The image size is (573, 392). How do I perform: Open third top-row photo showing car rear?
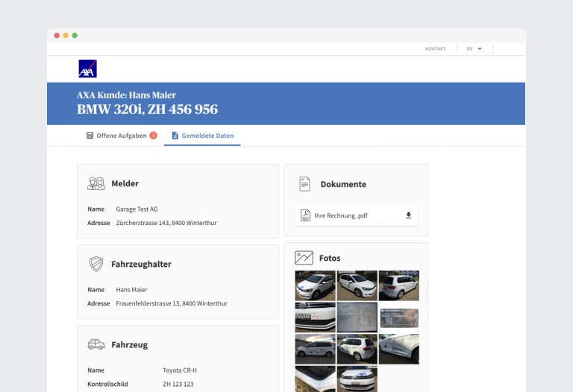pyautogui.click(x=399, y=285)
